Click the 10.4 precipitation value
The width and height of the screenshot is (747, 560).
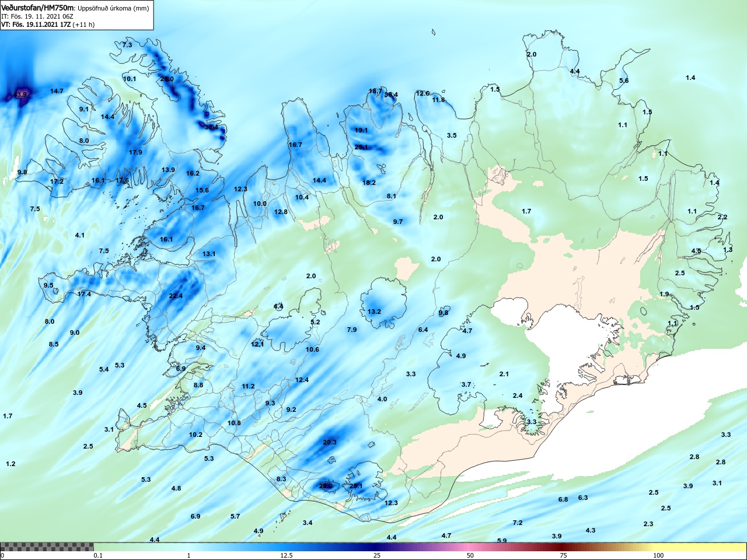pos(302,197)
